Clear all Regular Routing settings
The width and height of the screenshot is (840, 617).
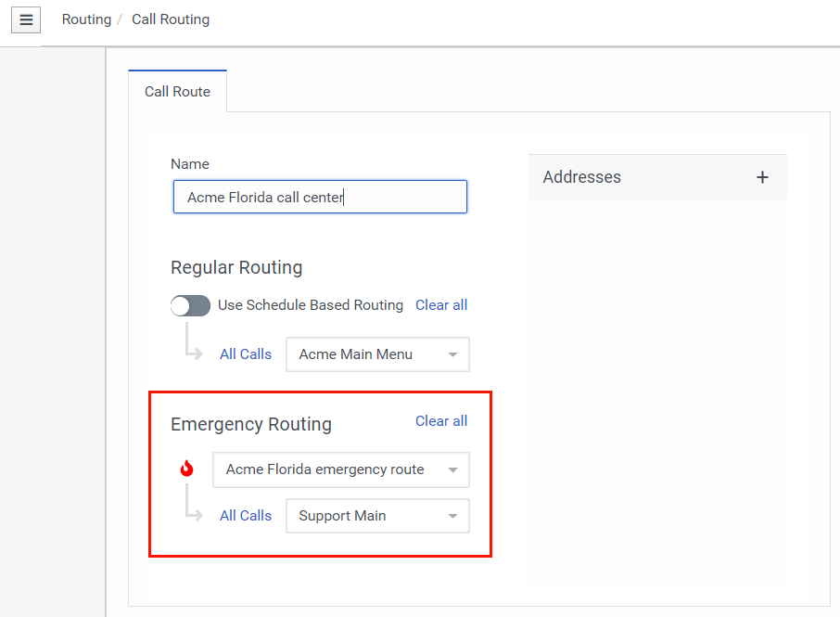tap(441, 305)
